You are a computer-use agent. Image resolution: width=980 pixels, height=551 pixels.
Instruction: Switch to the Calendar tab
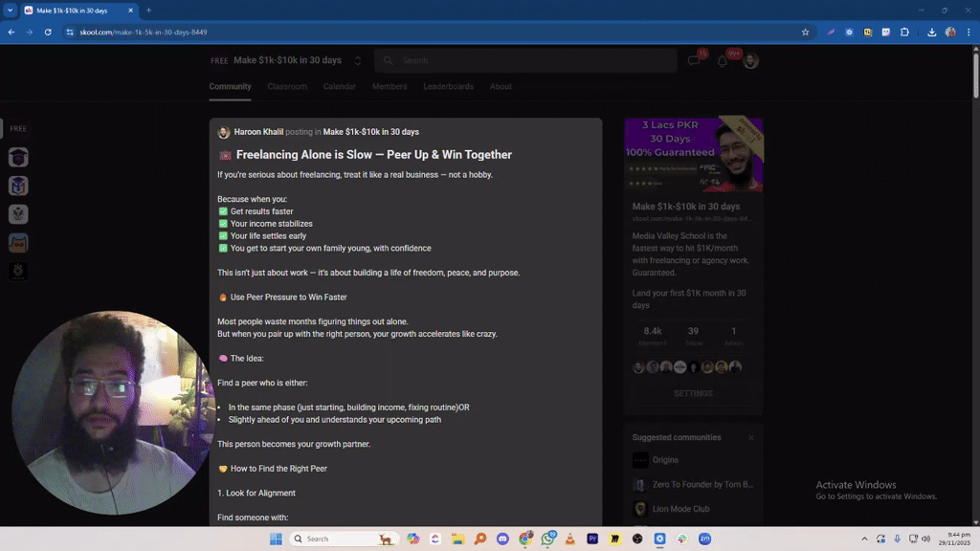tap(340, 86)
